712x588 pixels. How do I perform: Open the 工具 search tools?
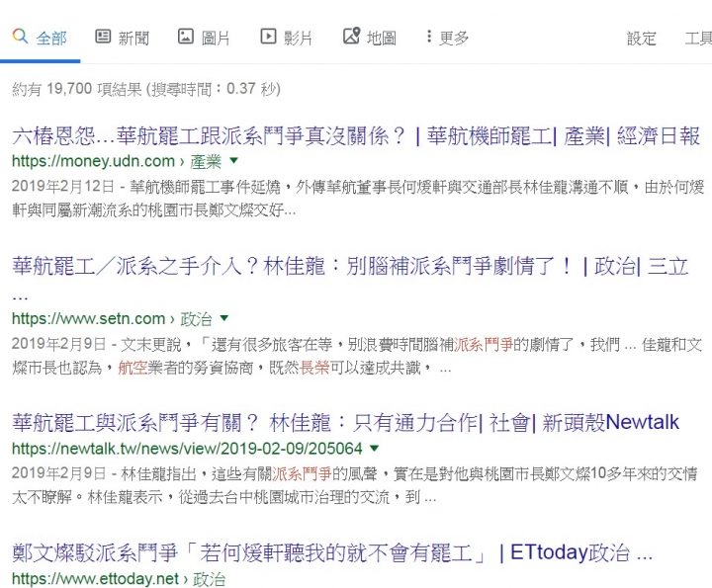(x=698, y=39)
